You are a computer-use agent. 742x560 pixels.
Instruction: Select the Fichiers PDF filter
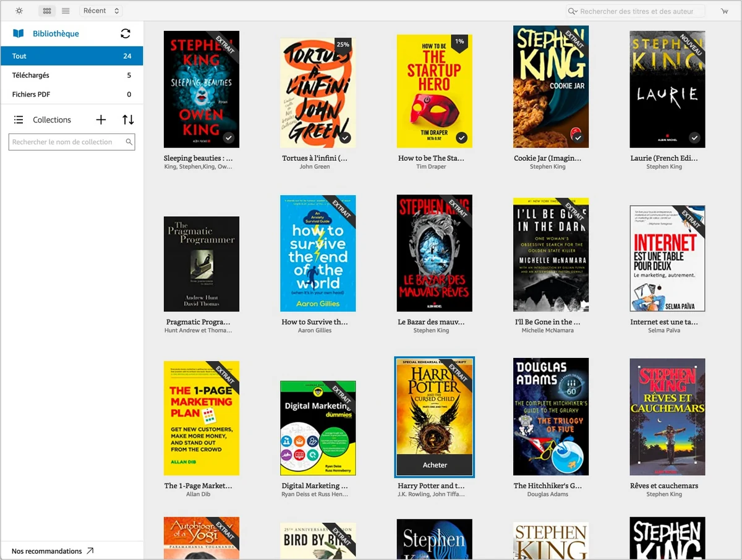click(x=72, y=95)
